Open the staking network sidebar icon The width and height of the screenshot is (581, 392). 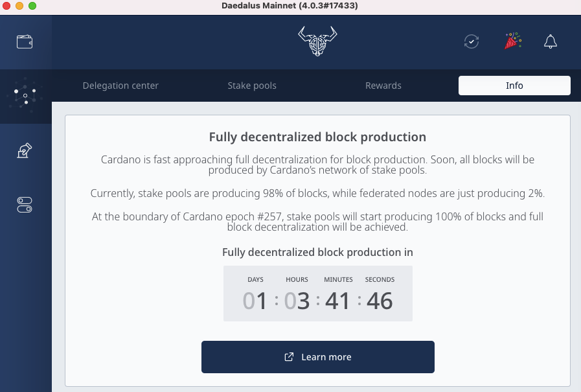click(25, 94)
